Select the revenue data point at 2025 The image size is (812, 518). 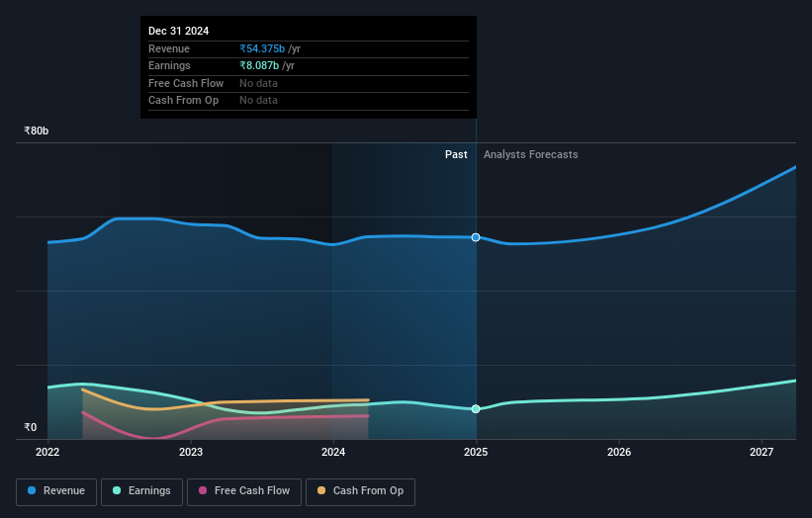point(476,237)
